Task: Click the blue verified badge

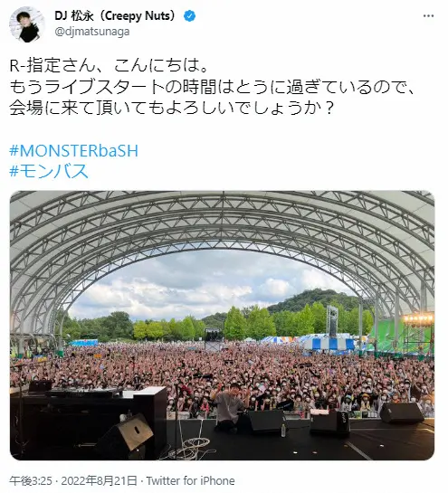Action: (189, 15)
